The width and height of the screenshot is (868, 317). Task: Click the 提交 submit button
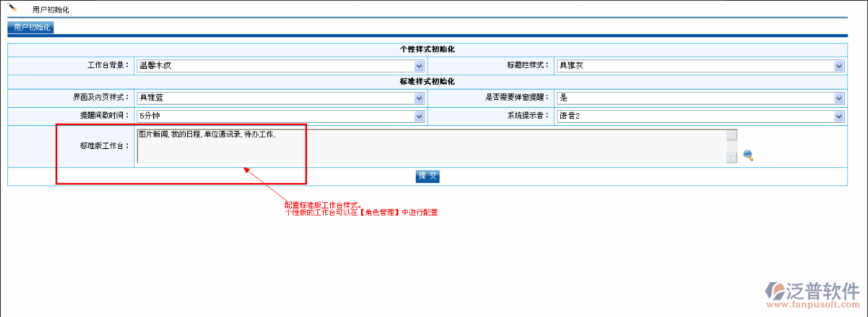(x=428, y=176)
